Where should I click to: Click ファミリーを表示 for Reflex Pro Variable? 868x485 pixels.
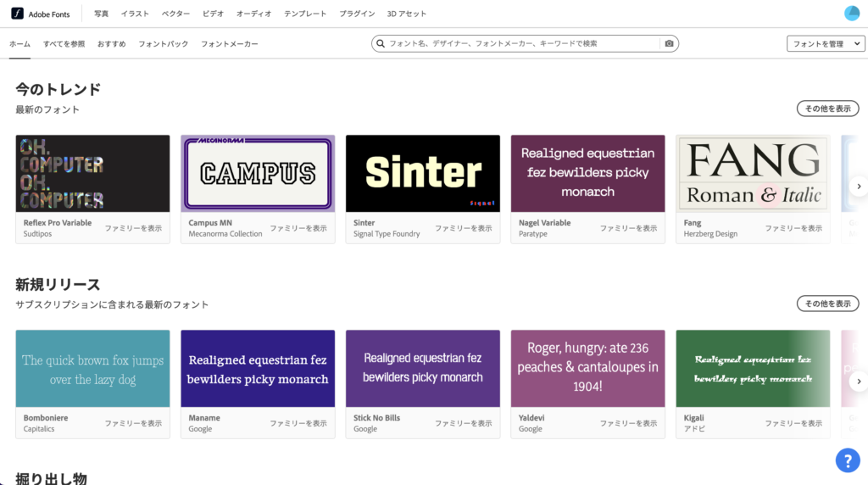[x=133, y=228]
